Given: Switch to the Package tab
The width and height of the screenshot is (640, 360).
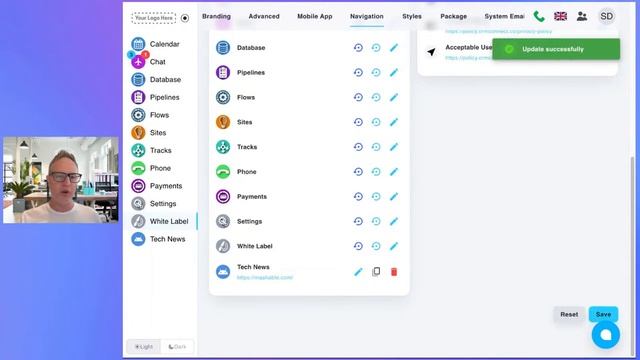Looking at the screenshot, I should tap(453, 16).
